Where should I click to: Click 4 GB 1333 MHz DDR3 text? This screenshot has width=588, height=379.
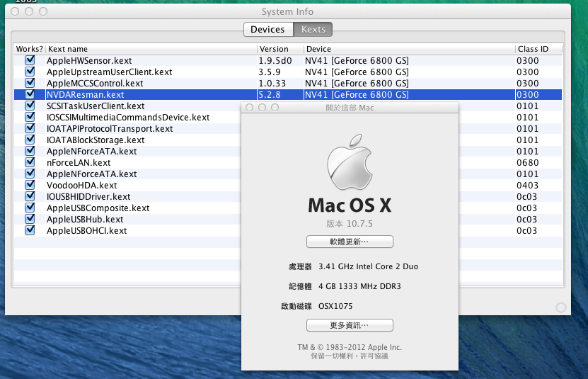[359, 287]
